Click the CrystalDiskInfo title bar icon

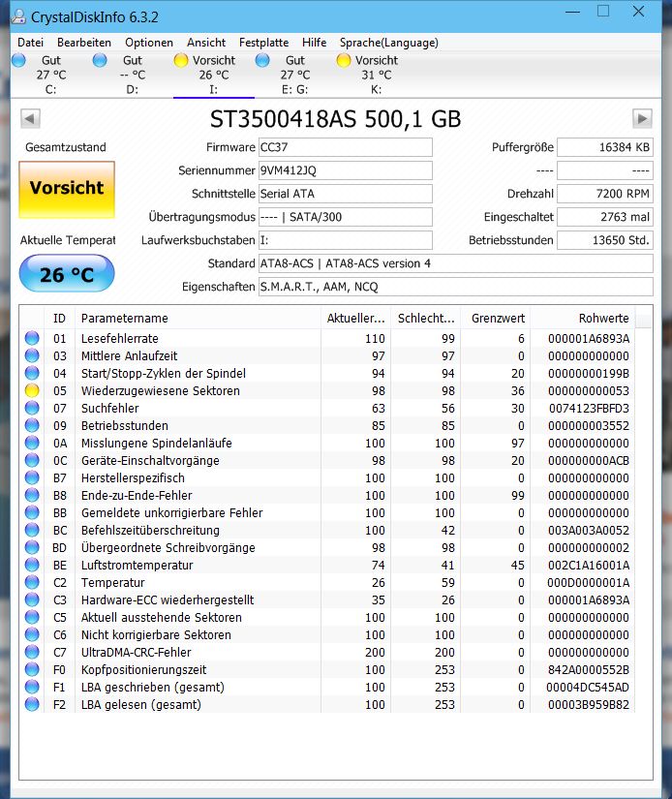[x=18, y=16]
